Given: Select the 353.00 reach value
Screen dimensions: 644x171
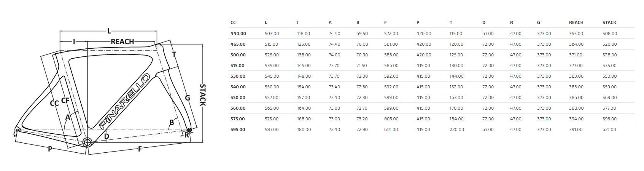Looking at the screenshot, I should point(576,34).
